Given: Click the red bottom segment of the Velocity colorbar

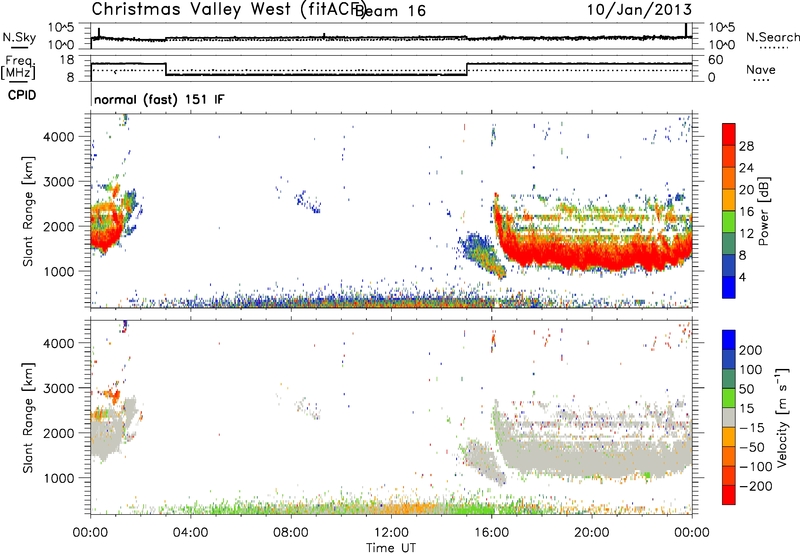Looking at the screenshot, I should click(x=729, y=495).
